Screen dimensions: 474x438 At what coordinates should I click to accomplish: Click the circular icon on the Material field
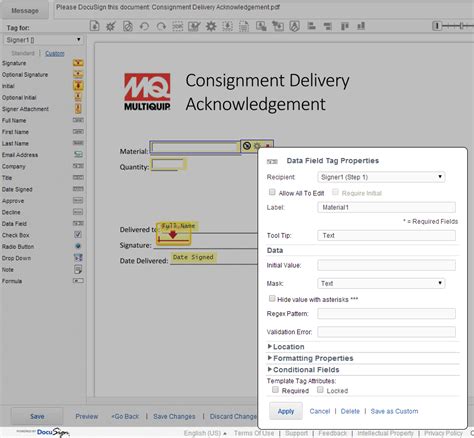246,146
